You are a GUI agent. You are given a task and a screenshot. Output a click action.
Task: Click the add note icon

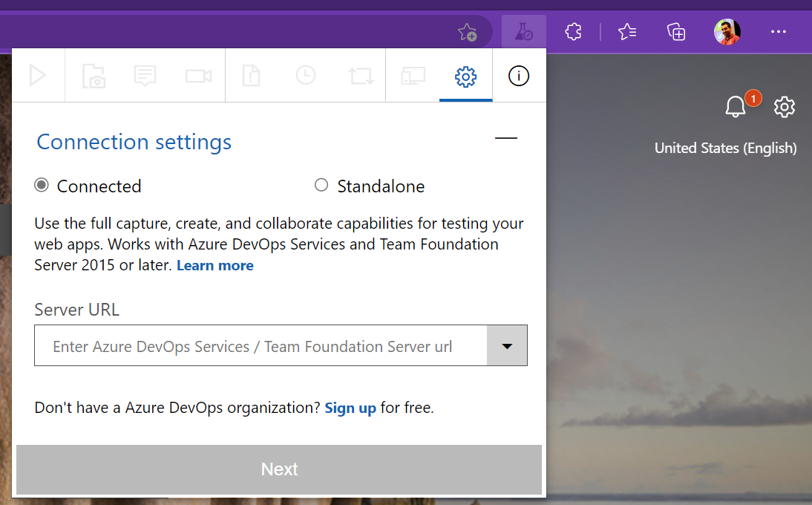[145, 76]
